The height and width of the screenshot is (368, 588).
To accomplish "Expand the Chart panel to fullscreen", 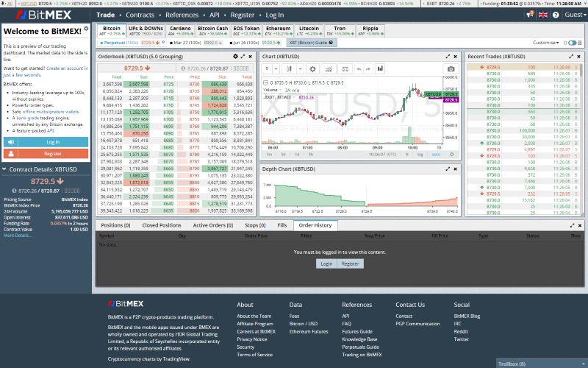I will 448,57.
